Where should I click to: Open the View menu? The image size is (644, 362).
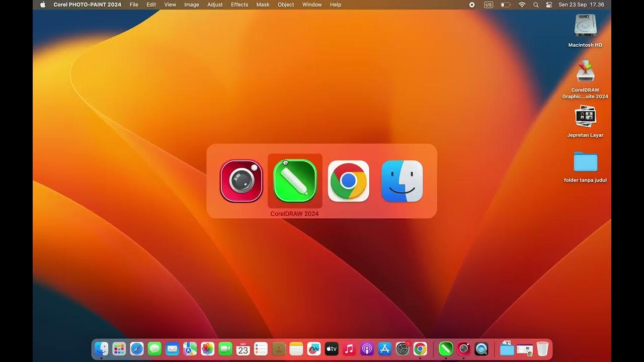(x=170, y=5)
